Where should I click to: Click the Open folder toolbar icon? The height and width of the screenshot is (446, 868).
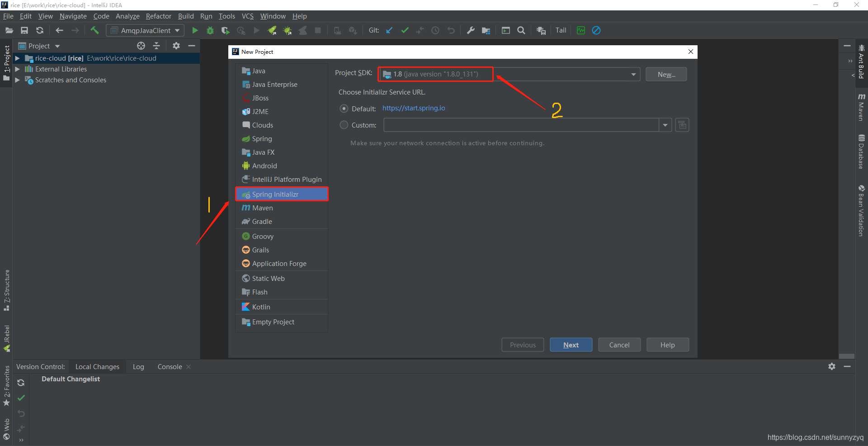(9, 30)
